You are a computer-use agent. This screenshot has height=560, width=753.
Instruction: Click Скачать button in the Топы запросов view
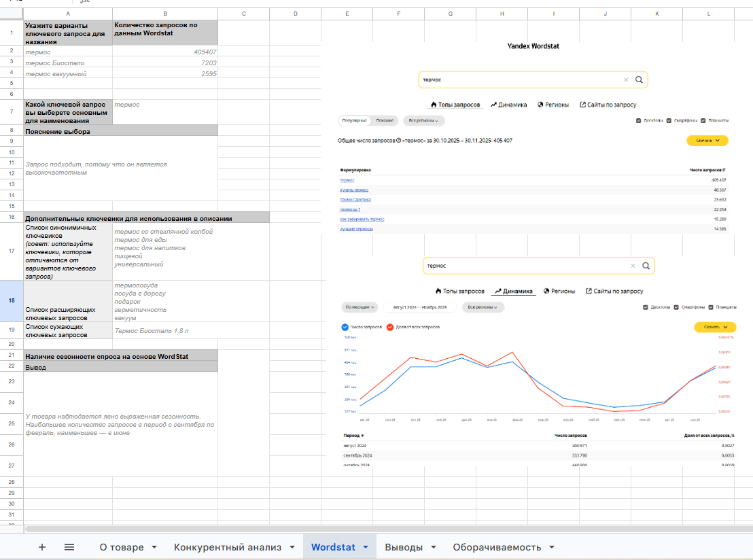[707, 140]
